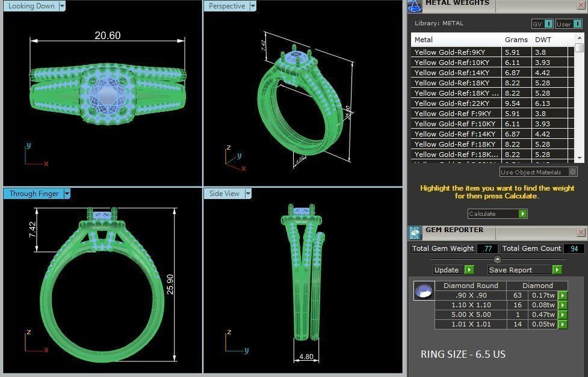Select row Yellow Gold-Ref F:14KY
The height and width of the screenshot is (377, 588).
tap(492, 134)
